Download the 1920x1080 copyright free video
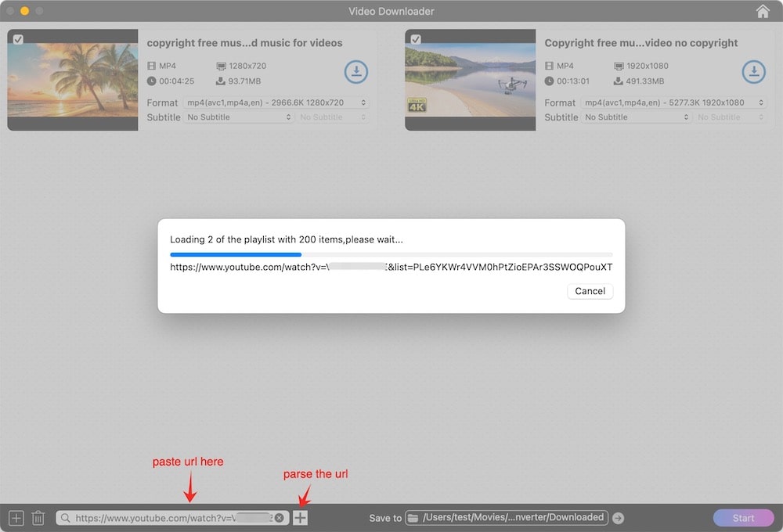Screen dimensions: 783x532 754,71
